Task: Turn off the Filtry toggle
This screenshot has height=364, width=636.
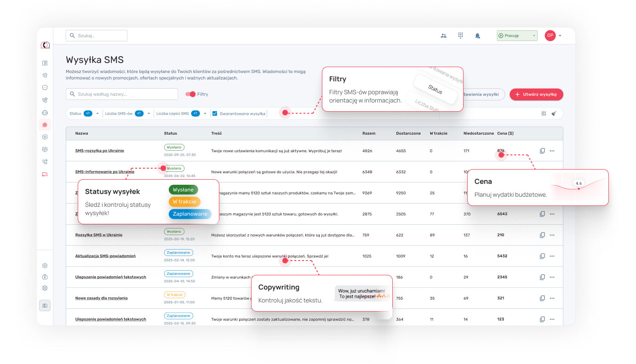Action: point(190,94)
